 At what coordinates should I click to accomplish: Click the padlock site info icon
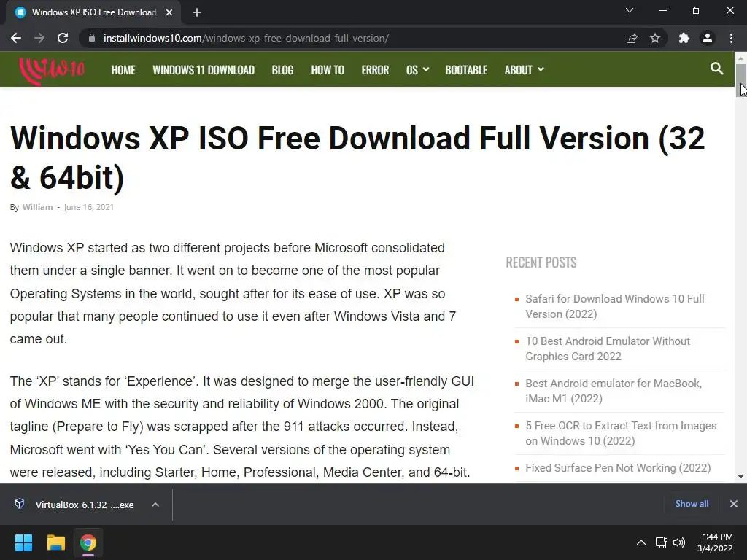pyautogui.click(x=92, y=38)
